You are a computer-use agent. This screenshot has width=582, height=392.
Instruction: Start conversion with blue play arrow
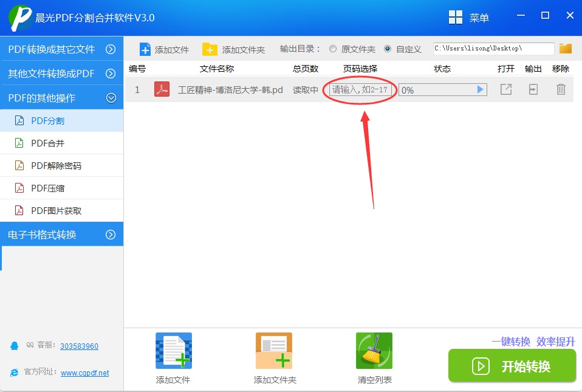click(x=480, y=89)
